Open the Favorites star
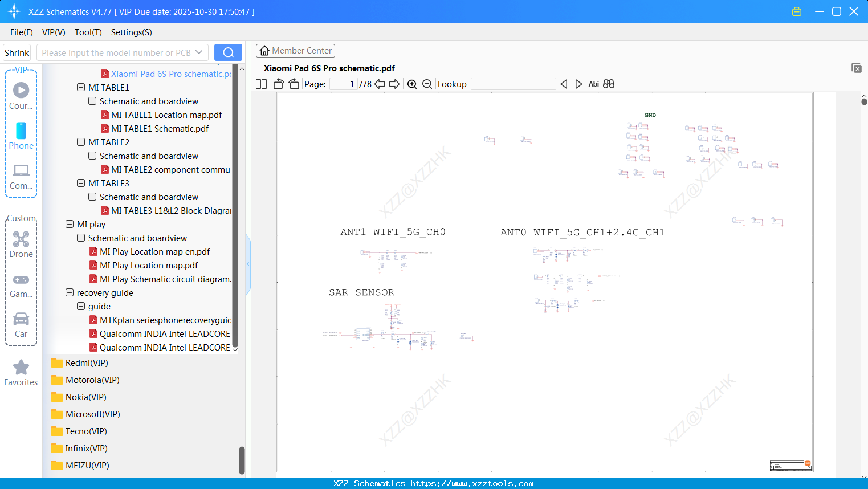Screen dimensions: 868x489 coord(21,373)
